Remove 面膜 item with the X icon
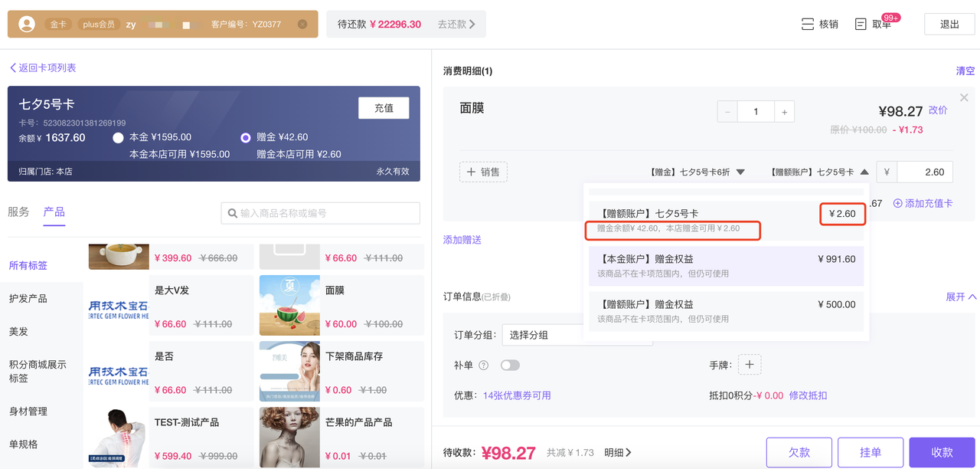The width and height of the screenshot is (980, 469). coord(964,97)
